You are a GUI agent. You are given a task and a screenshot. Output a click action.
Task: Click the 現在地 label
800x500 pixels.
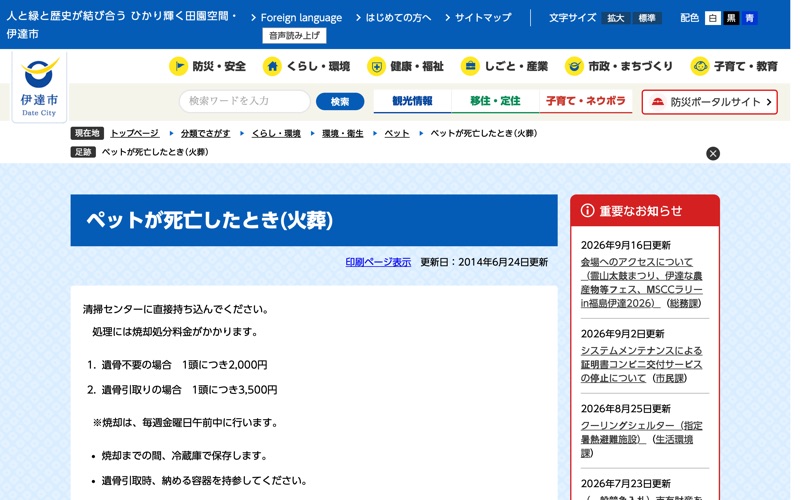coord(87,133)
